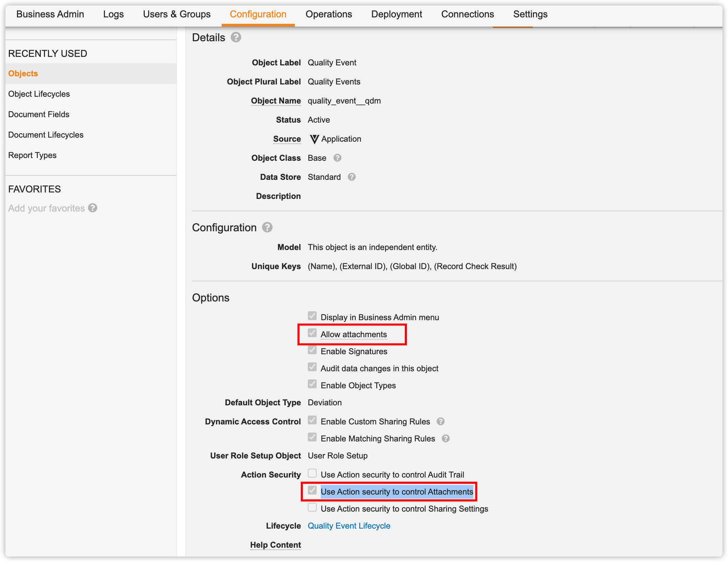Switch to Users & Groups tab
The height and width of the screenshot is (562, 728).
tap(176, 14)
